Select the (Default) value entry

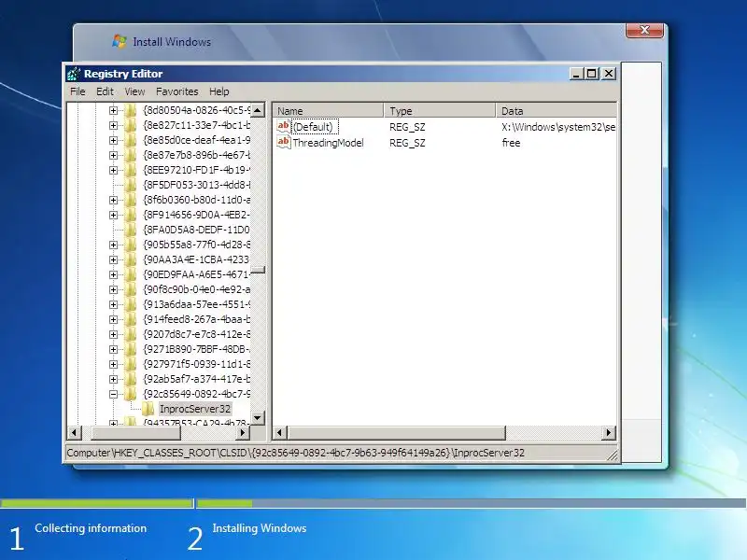[x=315, y=127]
